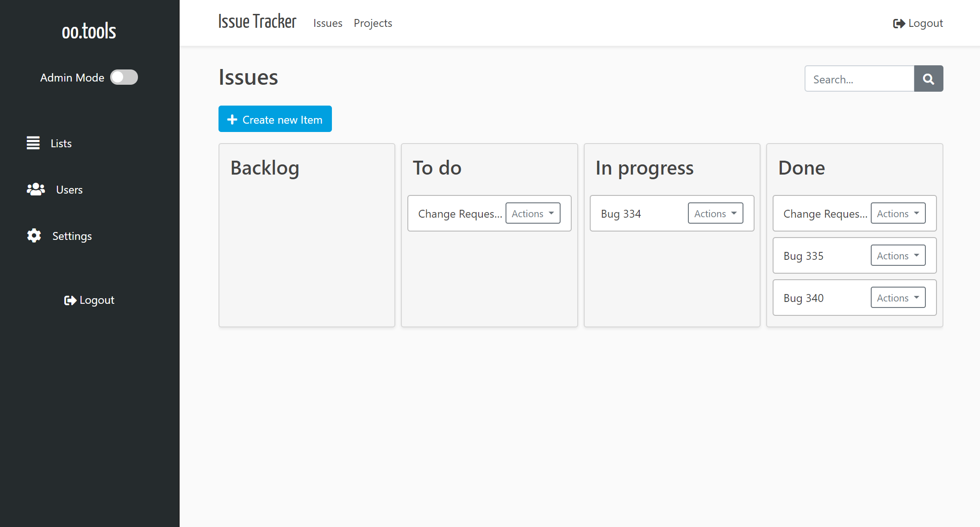Image resolution: width=980 pixels, height=527 pixels.
Task: Open Actions dropdown for Bug 334
Action: tap(715, 213)
